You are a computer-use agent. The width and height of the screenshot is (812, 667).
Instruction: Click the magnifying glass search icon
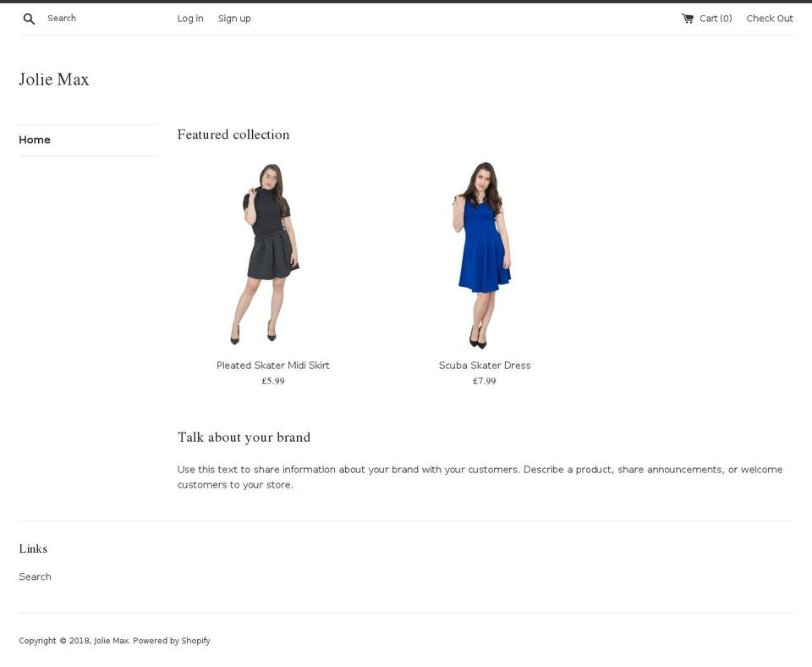(29, 19)
